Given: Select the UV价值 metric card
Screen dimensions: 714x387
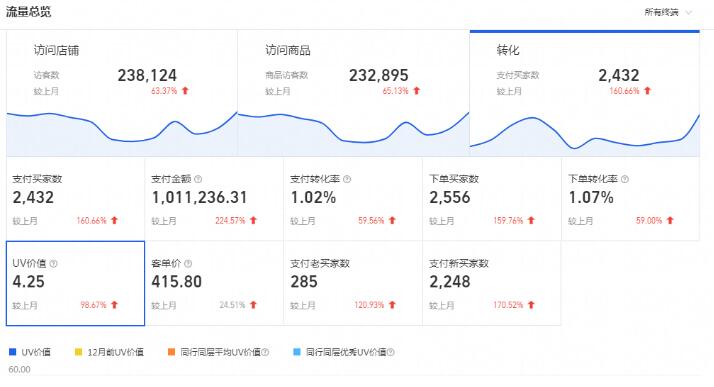Looking at the screenshot, I should pyautogui.click(x=76, y=283).
